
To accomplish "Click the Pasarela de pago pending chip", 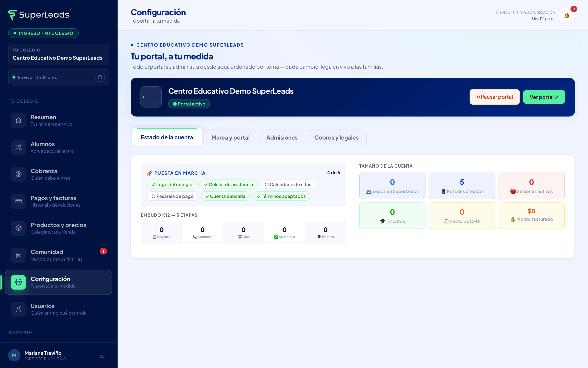I will tap(173, 196).
